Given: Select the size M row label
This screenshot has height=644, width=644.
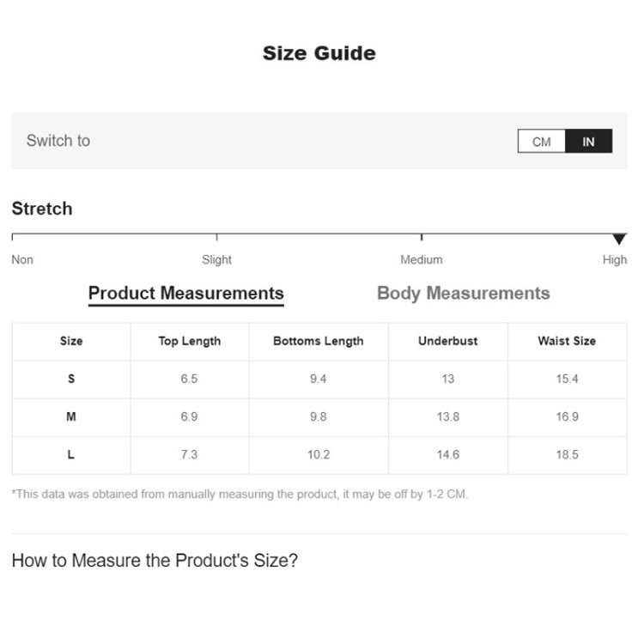Looking at the screenshot, I should coord(71,416).
